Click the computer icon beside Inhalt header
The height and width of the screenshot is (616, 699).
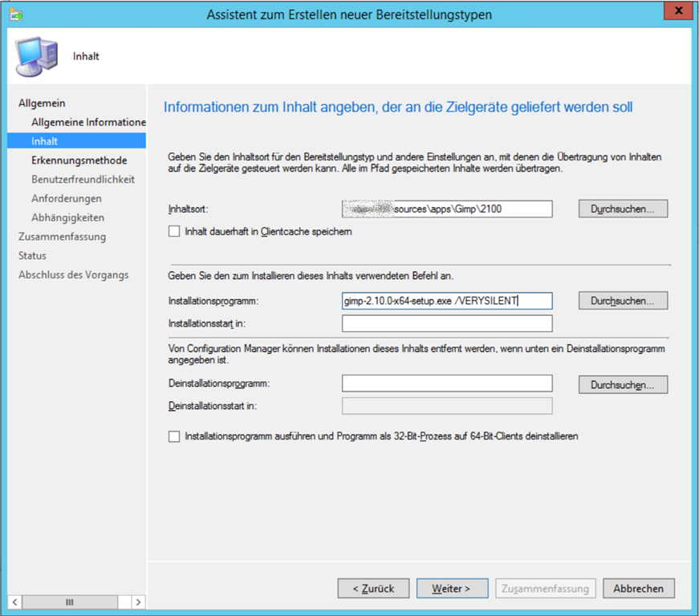[x=36, y=55]
